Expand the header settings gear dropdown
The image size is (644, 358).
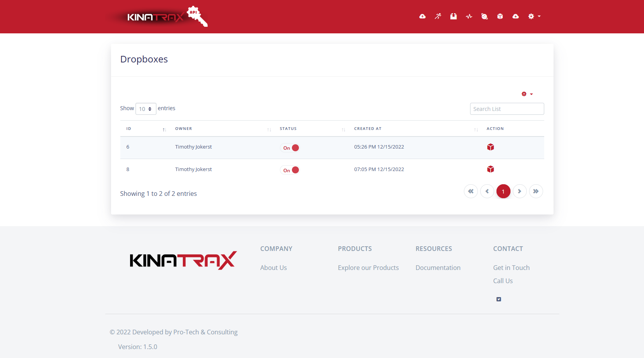coord(534,16)
